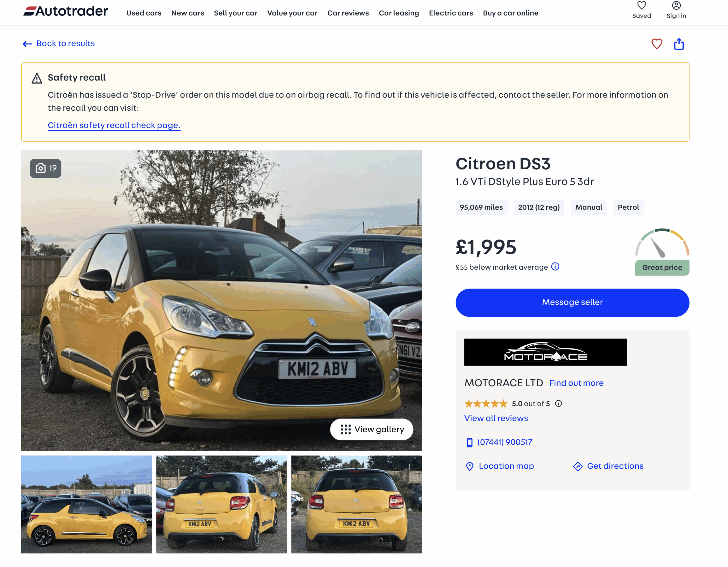The height and width of the screenshot is (567, 728).
Task: Click the photo count camera badge showing 19
Action: click(x=46, y=168)
